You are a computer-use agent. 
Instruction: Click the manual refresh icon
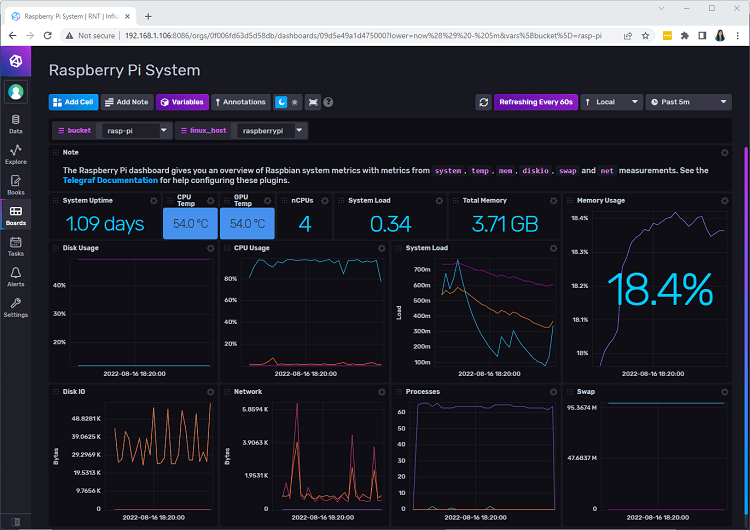click(x=484, y=102)
